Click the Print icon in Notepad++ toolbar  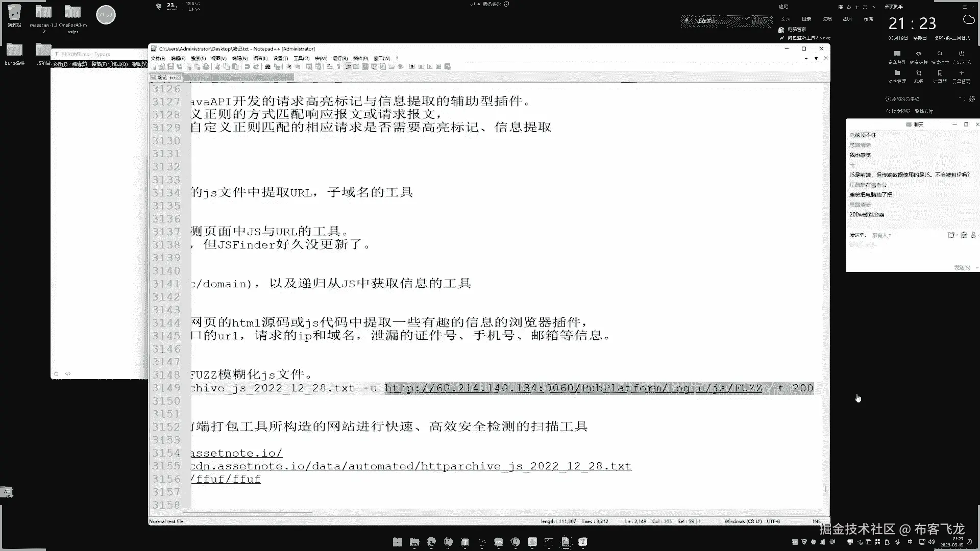click(206, 67)
